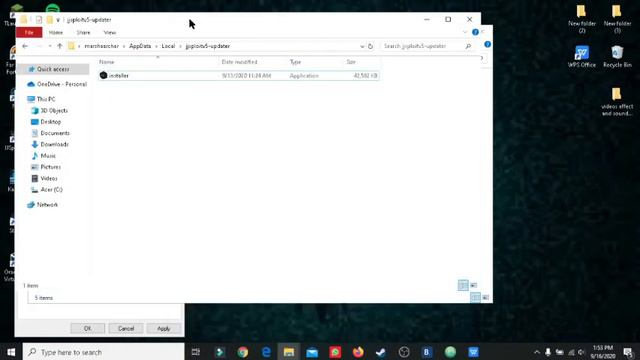Open Videos in the navigation pane
The image size is (640, 360).
[x=44, y=178]
